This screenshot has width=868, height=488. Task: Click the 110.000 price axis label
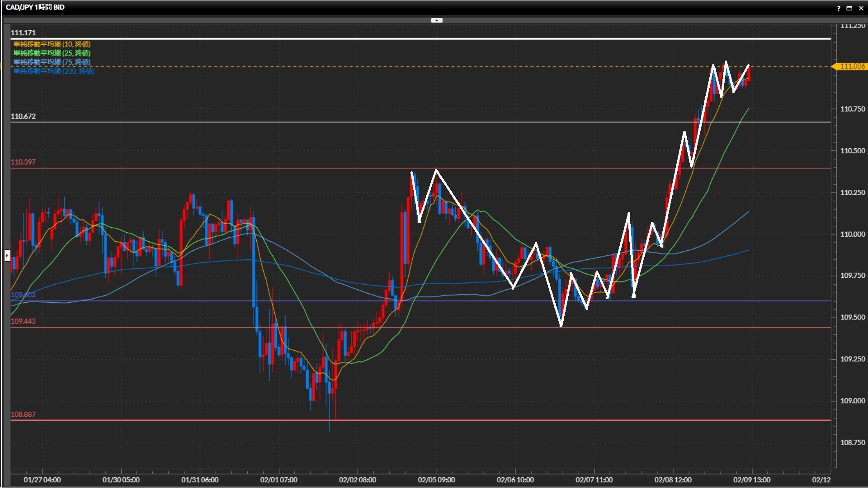pyautogui.click(x=852, y=234)
